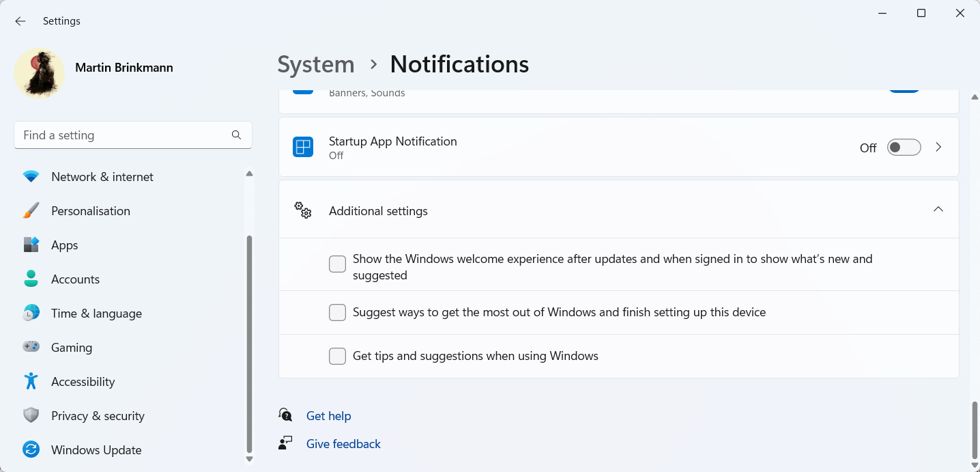Select the Windows Update icon
The height and width of the screenshot is (472, 980).
(x=31, y=449)
